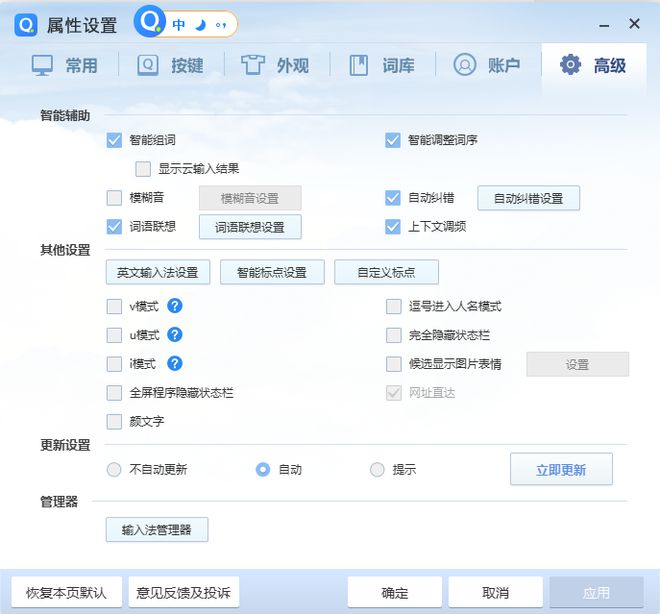This screenshot has height=614, width=660.
Task: Open the 输入法管理器
Action: tap(157, 530)
